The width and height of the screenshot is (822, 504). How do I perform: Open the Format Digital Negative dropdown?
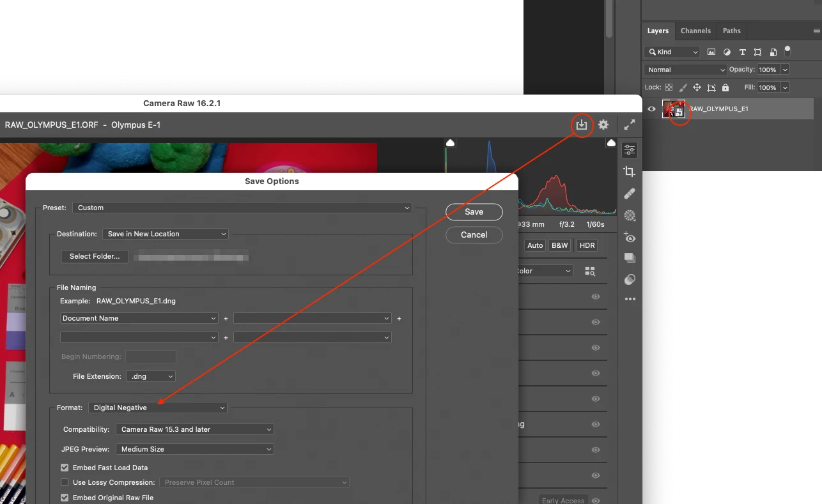click(158, 408)
